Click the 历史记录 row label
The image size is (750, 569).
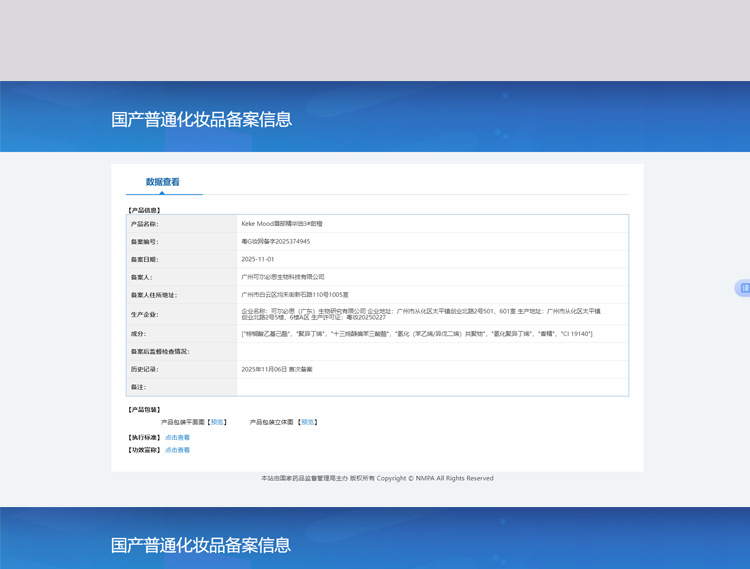click(144, 369)
